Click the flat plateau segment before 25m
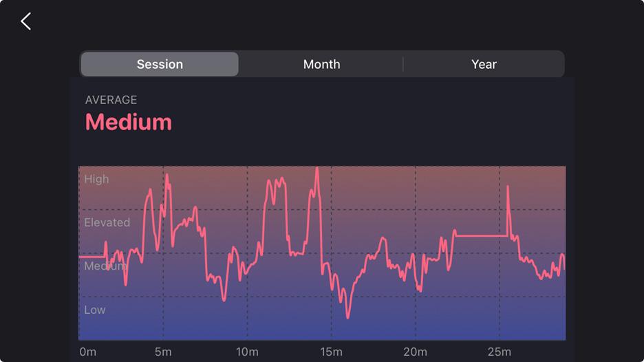644x362 pixels. click(x=482, y=236)
